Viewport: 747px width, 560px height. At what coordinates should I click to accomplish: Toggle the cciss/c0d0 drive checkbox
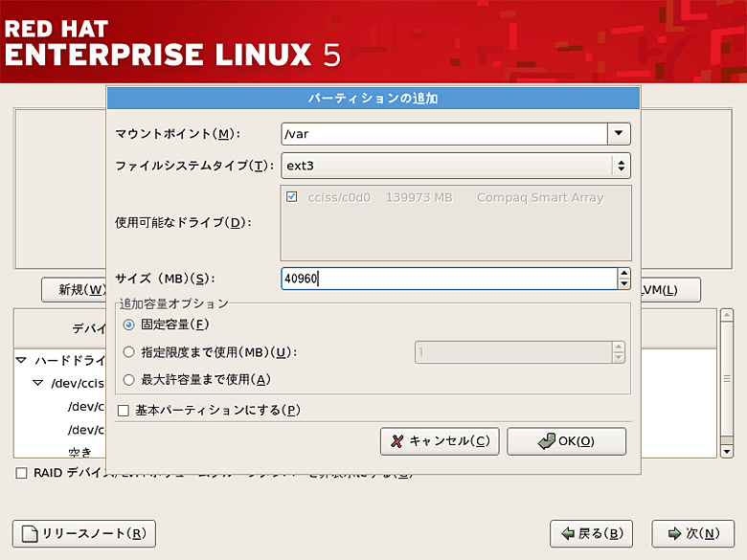[291, 196]
